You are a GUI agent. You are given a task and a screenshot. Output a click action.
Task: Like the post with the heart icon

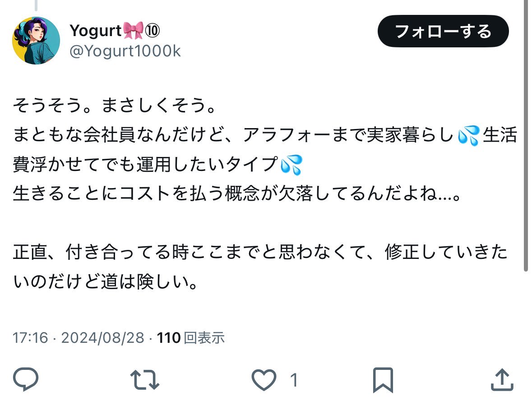pyautogui.click(x=264, y=380)
